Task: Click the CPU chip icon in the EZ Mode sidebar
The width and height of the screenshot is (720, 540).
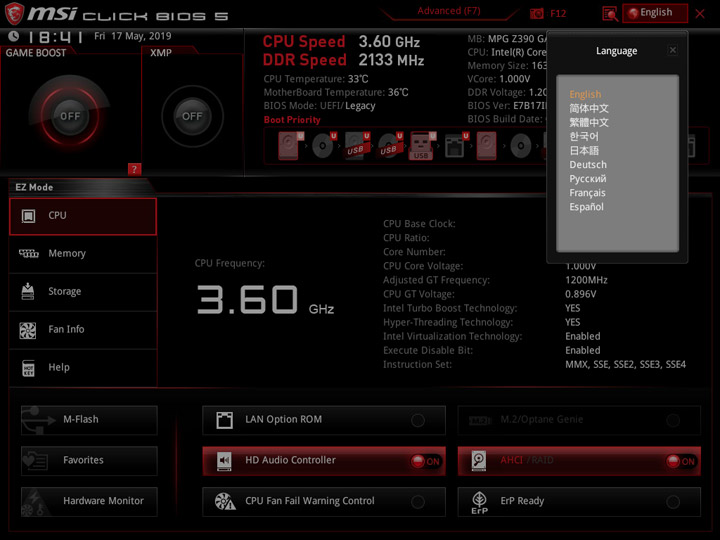Action: [x=28, y=216]
